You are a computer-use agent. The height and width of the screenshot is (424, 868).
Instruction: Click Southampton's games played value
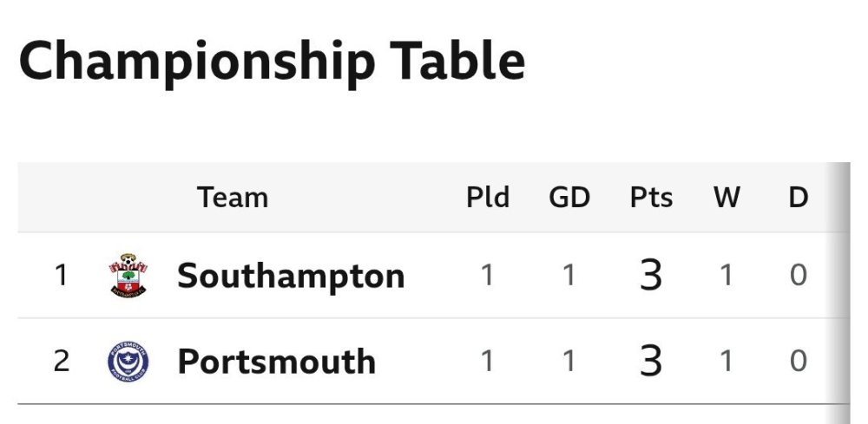click(488, 276)
